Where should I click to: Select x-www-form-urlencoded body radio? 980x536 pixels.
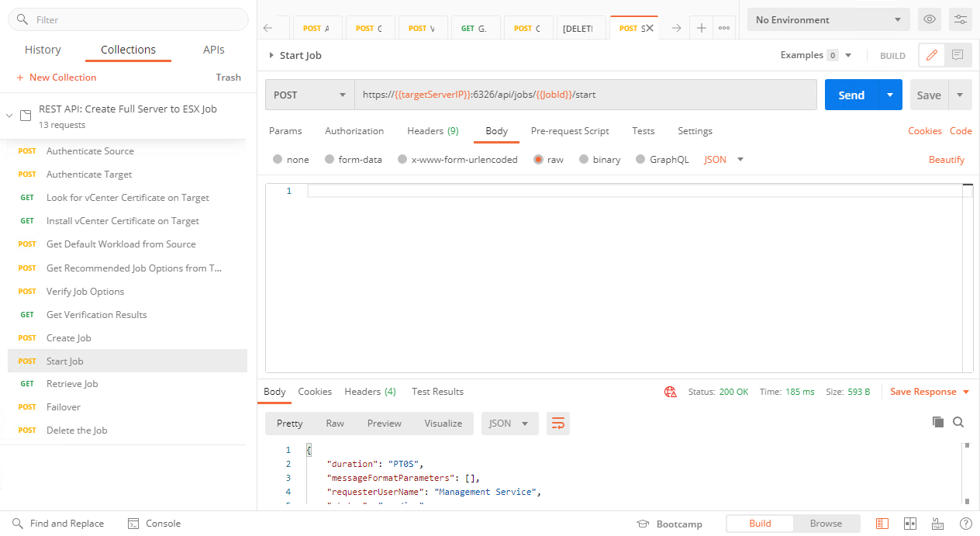(402, 160)
